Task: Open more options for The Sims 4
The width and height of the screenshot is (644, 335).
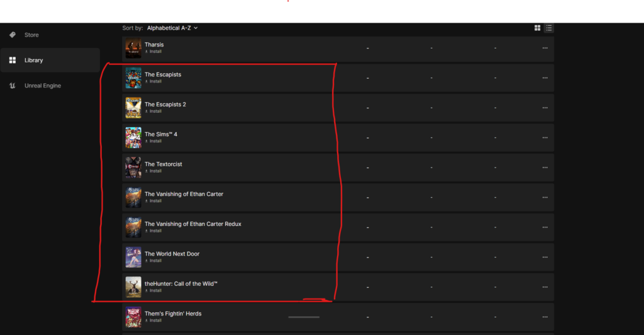Action: [x=545, y=138]
